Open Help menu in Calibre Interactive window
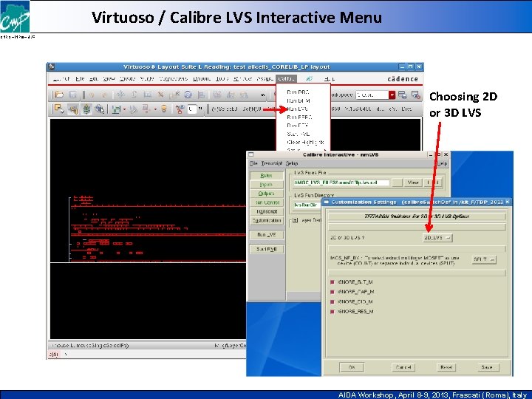The image size is (532, 399). [442, 163]
